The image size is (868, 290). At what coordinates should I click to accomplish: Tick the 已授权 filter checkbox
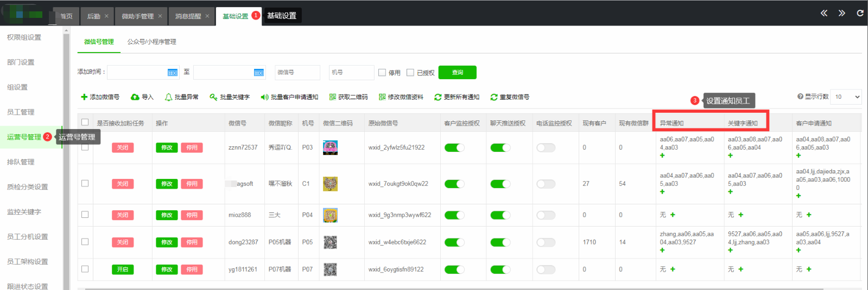point(410,73)
